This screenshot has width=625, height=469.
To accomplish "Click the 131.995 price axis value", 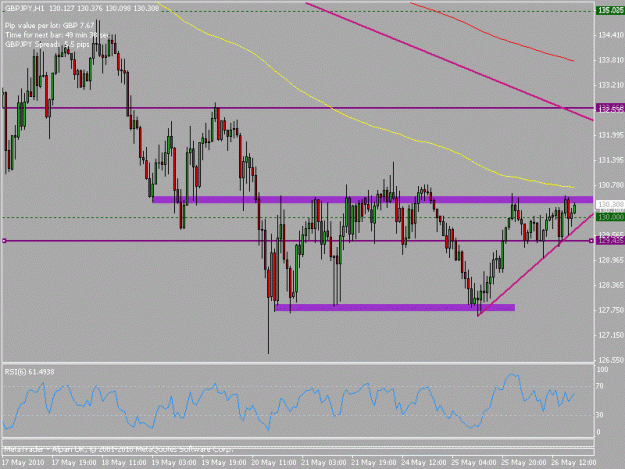I will [x=609, y=135].
